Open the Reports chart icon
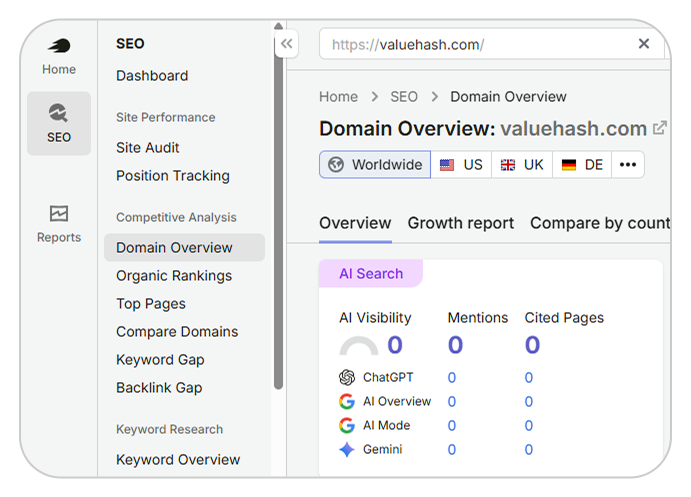The width and height of the screenshot is (691, 497). pyautogui.click(x=59, y=214)
